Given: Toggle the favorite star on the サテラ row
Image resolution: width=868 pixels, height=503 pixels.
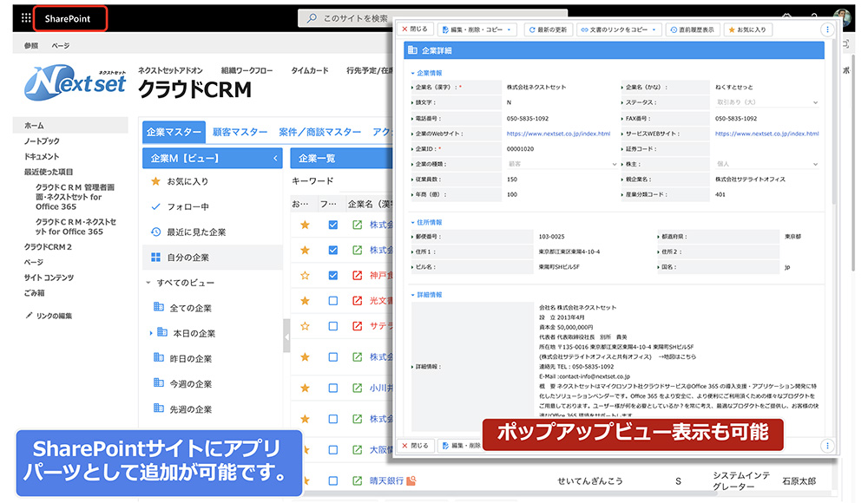Looking at the screenshot, I should (x=305, y=326).
